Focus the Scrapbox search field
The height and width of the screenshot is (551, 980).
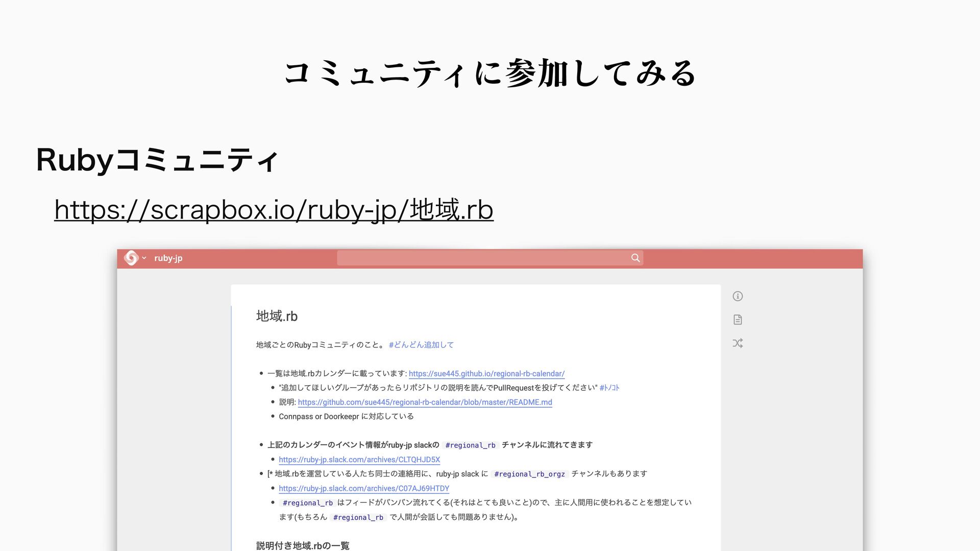[482, 258]
